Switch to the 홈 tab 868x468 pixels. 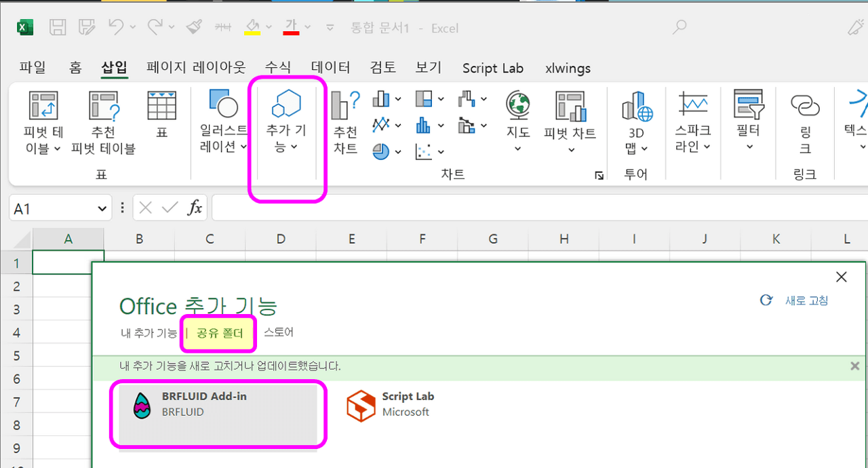(x=75, y=68)
